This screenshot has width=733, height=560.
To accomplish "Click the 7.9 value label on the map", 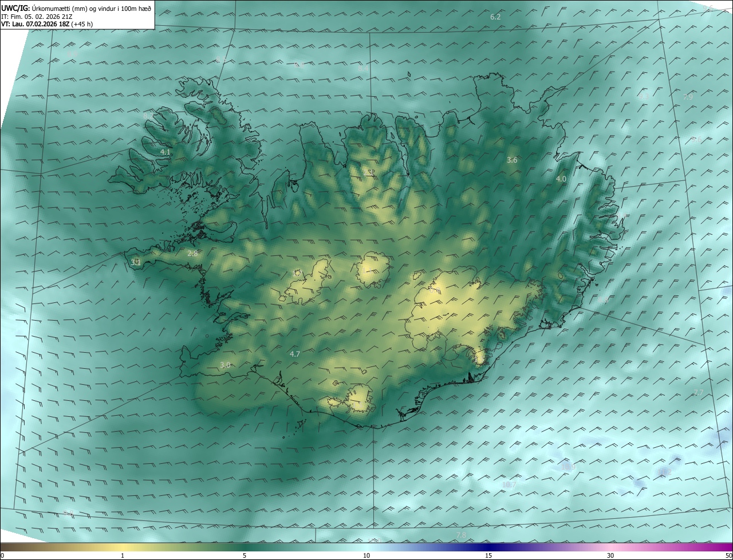I will (688, 97).
